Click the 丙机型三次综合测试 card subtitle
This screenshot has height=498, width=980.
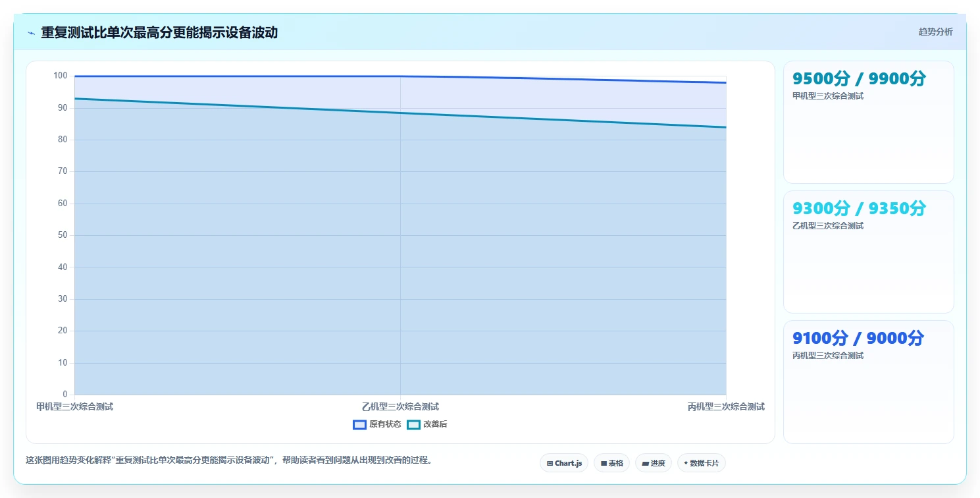click(828, 356)
